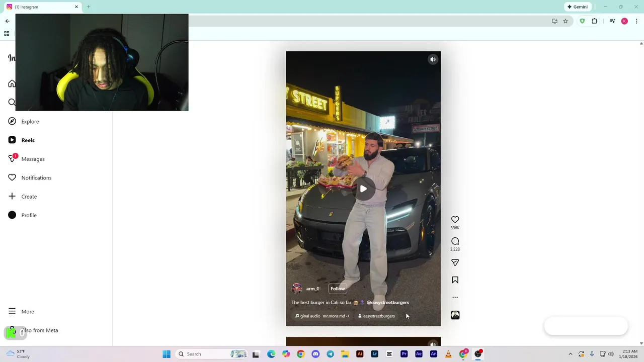This screenshot has width=644, height=362.
Task: Launch Adobe Premiere Pro from the taskbar
Action: (404, 354)
